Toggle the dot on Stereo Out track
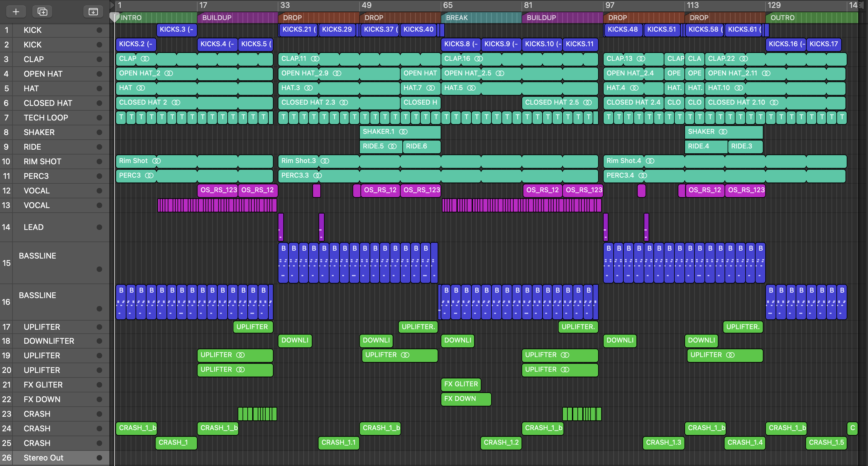This screenshot has width=868, height=466. point(99,457)
